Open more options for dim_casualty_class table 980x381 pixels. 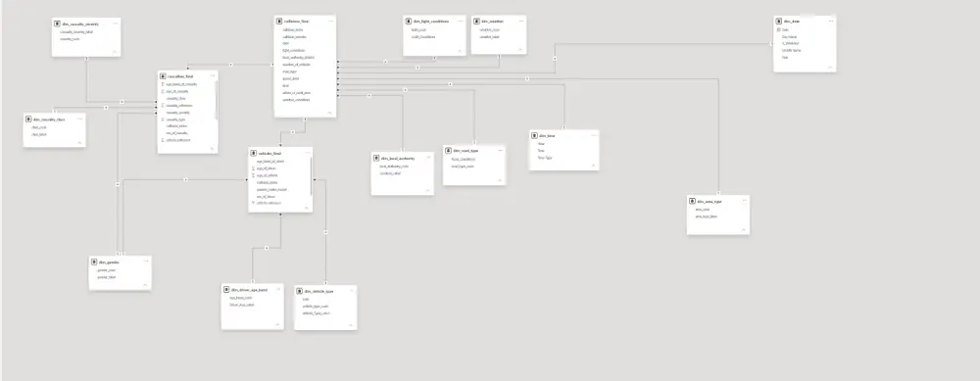[x=80, y=119]
